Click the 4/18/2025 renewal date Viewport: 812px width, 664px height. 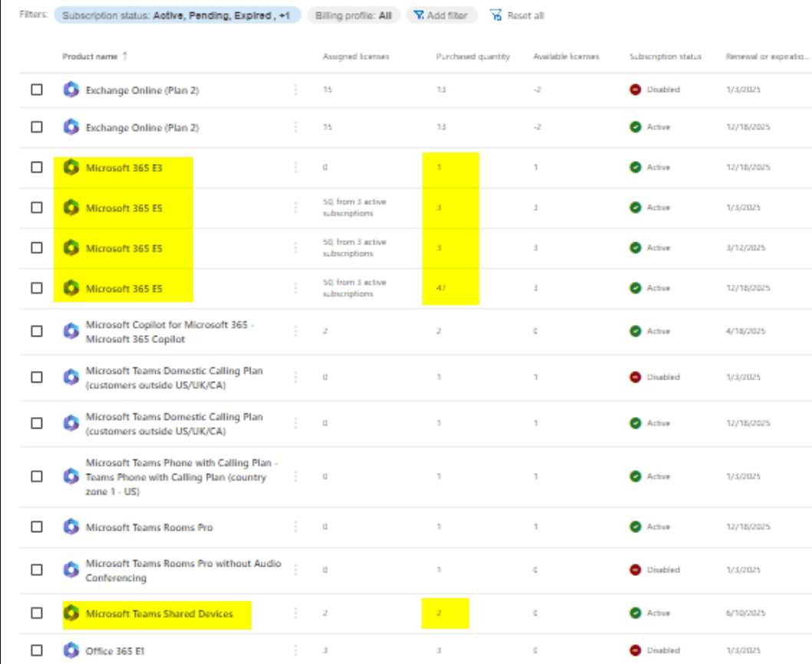click(745, 331)
